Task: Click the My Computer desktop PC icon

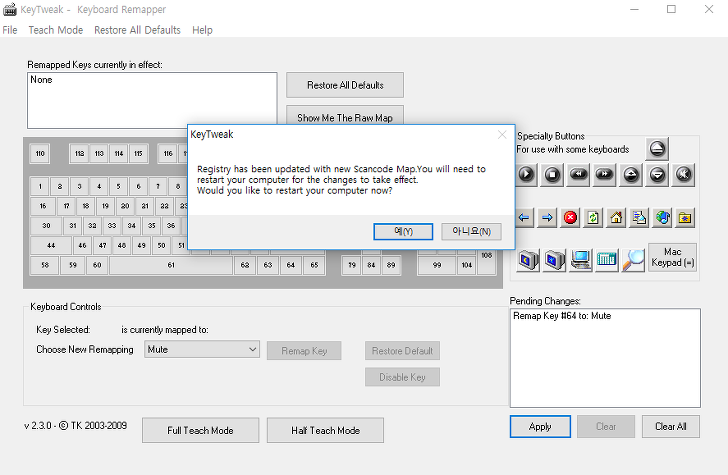Action: click(581, 260)
